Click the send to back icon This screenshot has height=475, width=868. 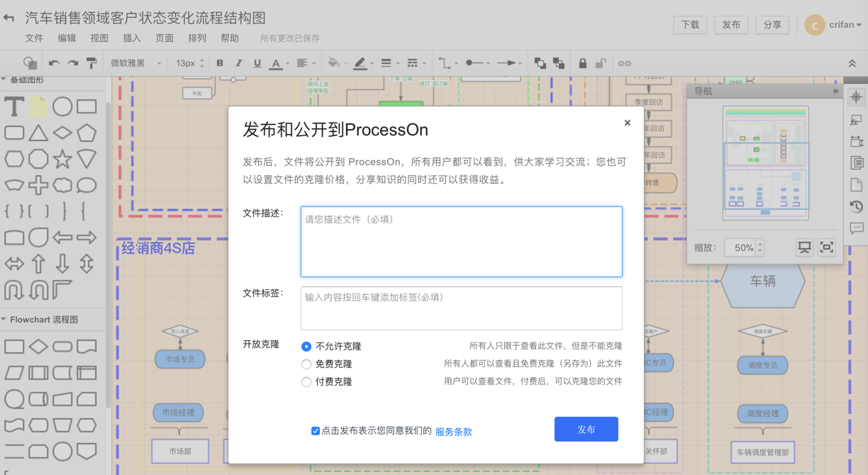pos(559,64)
